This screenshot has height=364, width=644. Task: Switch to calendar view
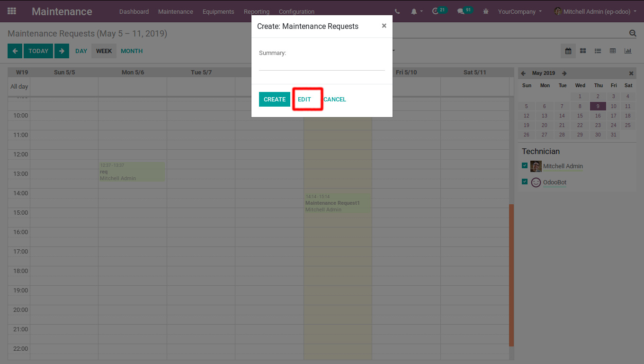[x=568, y=51]
